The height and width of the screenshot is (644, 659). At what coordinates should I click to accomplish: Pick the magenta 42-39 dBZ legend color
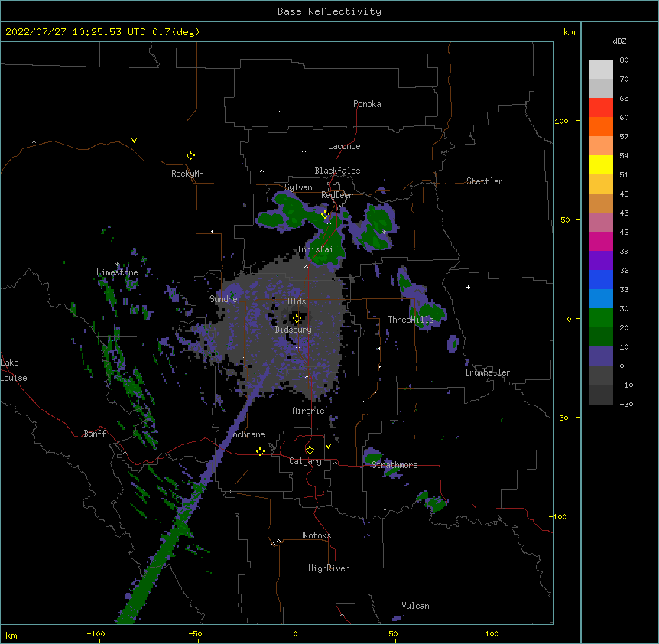(601, 242)
